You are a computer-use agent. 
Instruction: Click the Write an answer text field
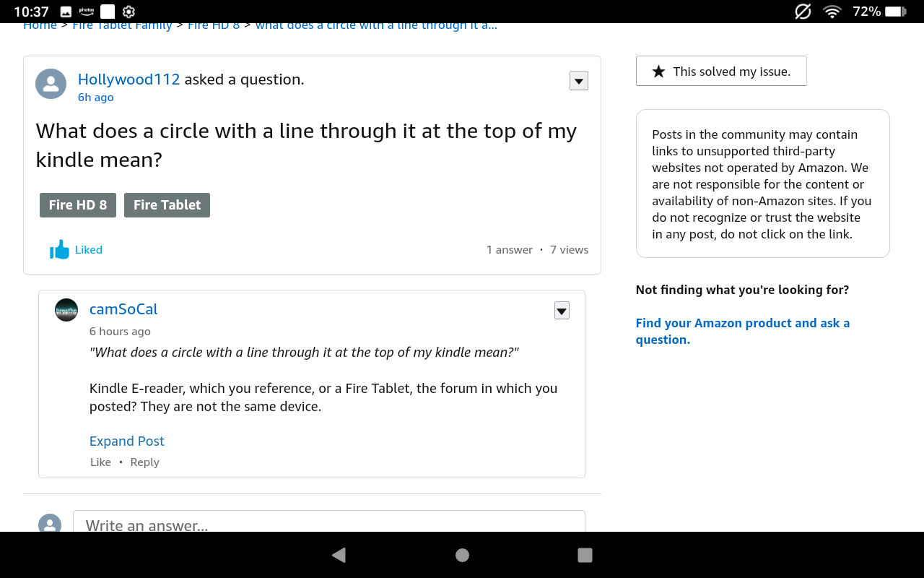point(328,524)
